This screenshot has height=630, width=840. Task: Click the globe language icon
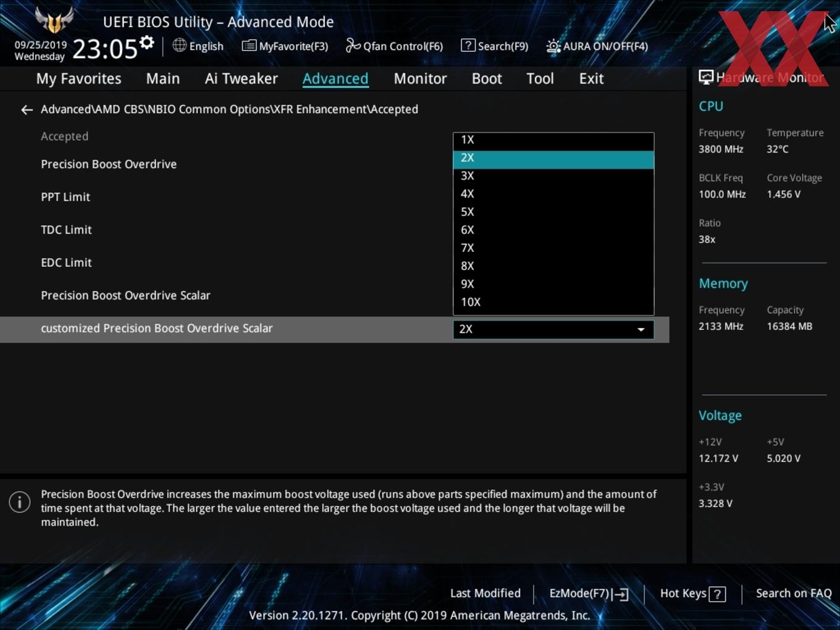(179, 45)
